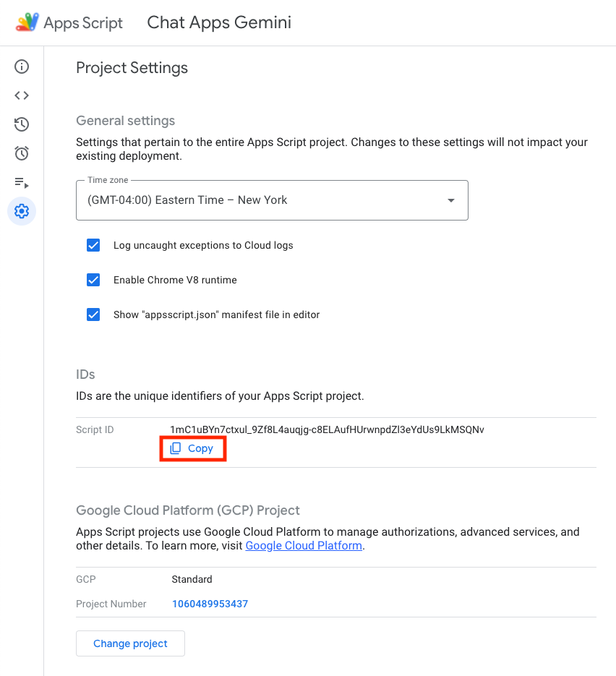The height and width of the screenshot is (676, 616).
Task: Select the Project Settings gear icon
Action: (22, 211)
